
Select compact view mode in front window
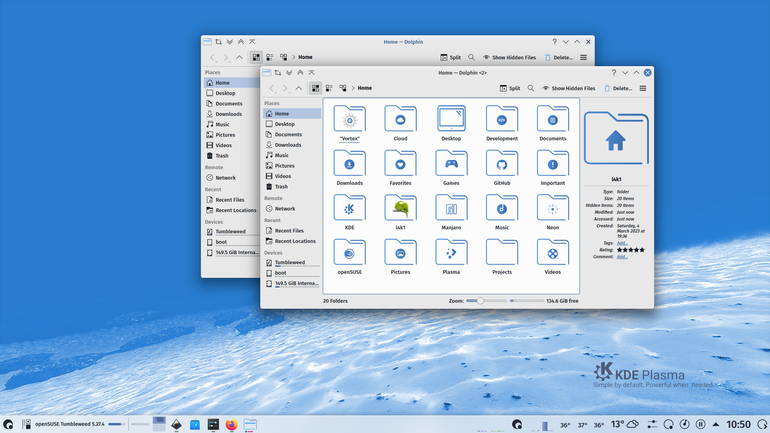click(x=329, y=88)
